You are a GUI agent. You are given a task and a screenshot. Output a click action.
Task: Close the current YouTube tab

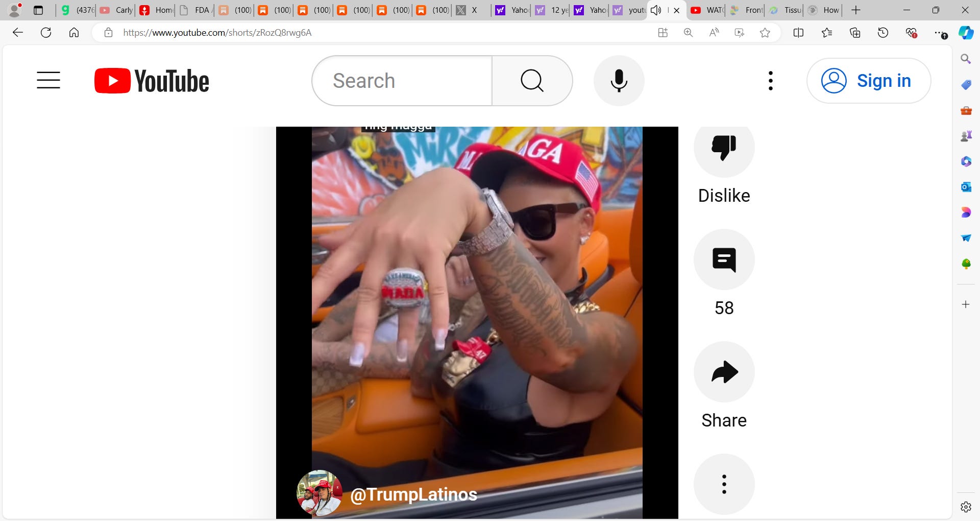[x=677, y=10]
